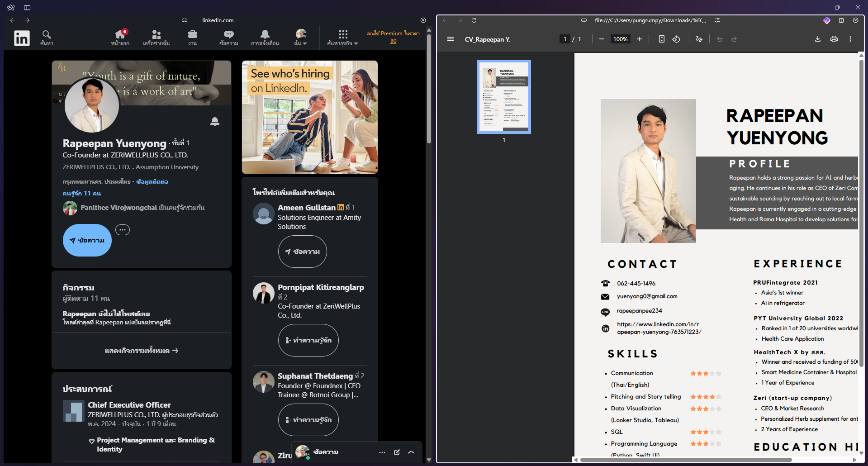The image size is (868, 466).
Task: Click blue message button for Rapeepan
Action: pos(87,240)
